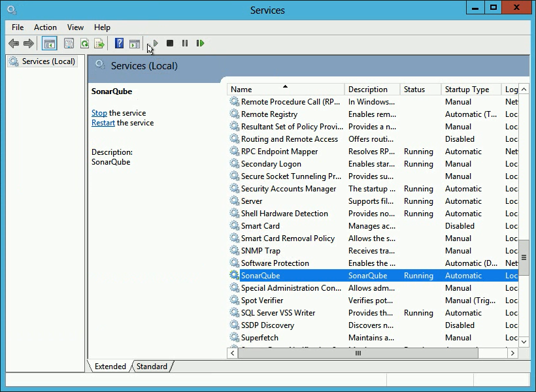This screenshot has height=392, width=536.
Task: Sort by the Name column header
Action: coord(286,90)
